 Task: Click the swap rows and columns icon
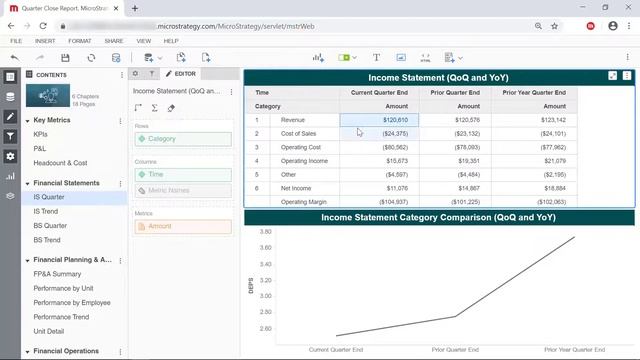coord(138,108)
